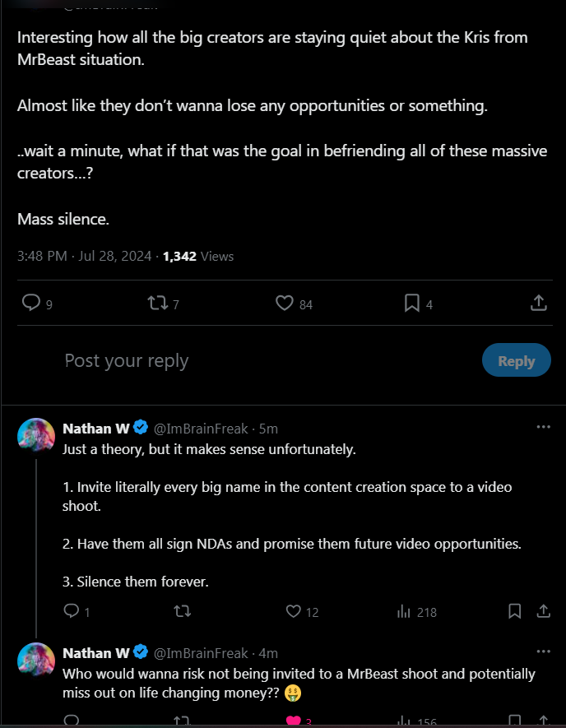Screen dimensions: 566x728
Task: Open the 3:48 PM Jul 28, 2024 timestamp
Action: [x=84, y=257]
